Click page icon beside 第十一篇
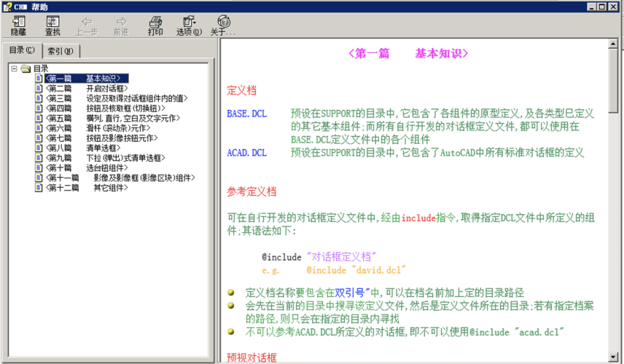This screenshot has height=364, width=624. tap(39, 178)
